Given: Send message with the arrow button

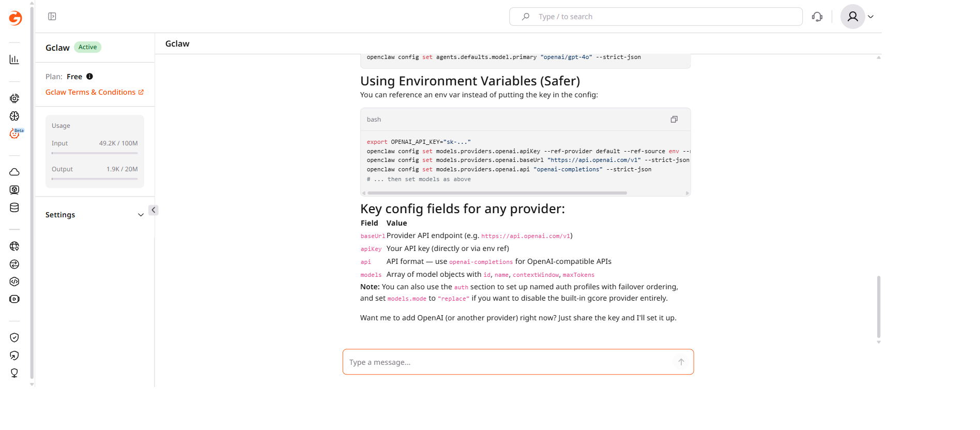Looking at the screenshot, I should (681, 362).
